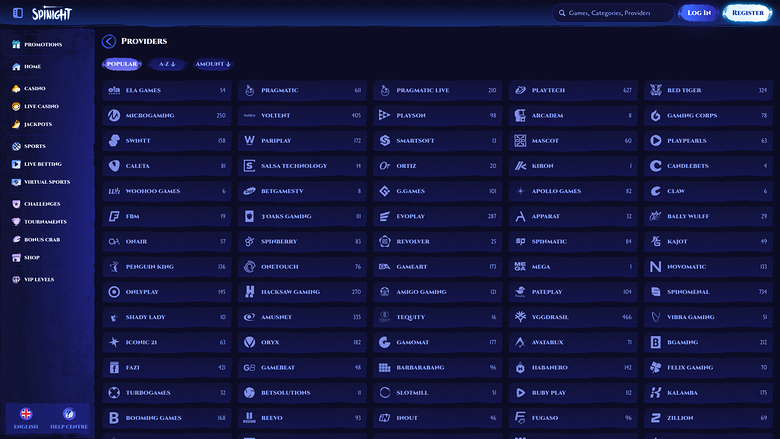
Task: Sort providers by Amount
Action: click(213, 64)
